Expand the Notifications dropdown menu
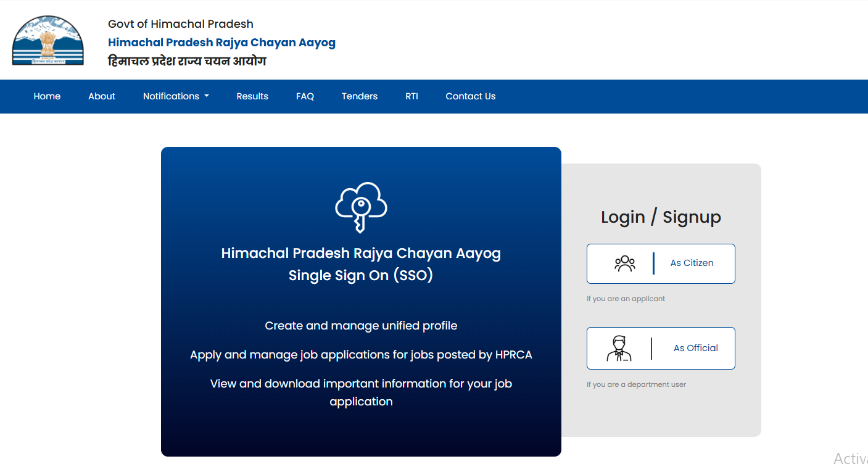This screenshot has width=868, height=464. point(176,96)
